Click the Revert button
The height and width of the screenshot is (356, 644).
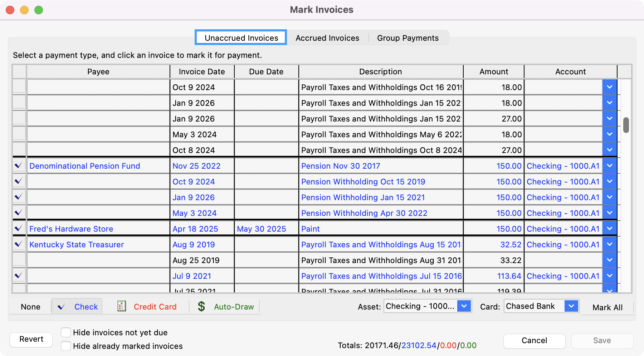[x=31, y=339]
